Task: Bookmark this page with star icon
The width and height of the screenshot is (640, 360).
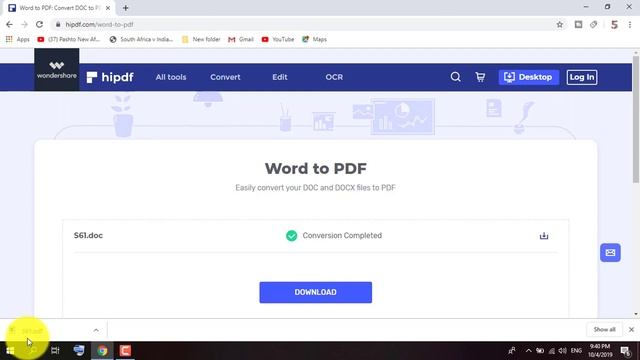Action: (560, 24)
